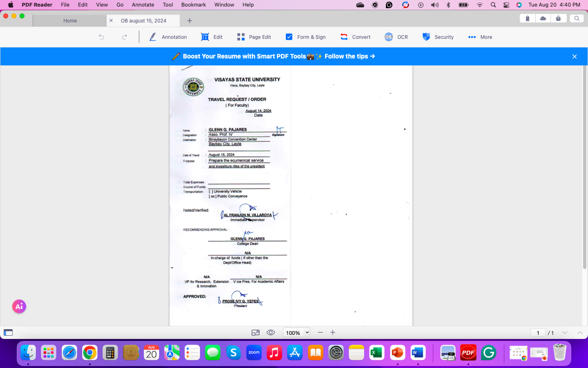588x368 pixels.
Task: Open the Annotation tools
Action: click(x=168, y=37)
